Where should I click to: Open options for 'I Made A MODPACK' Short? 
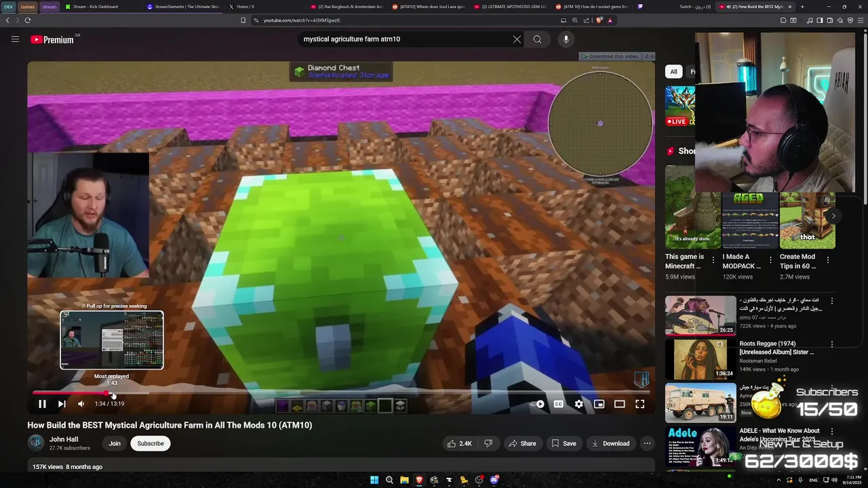pos(770,260)
